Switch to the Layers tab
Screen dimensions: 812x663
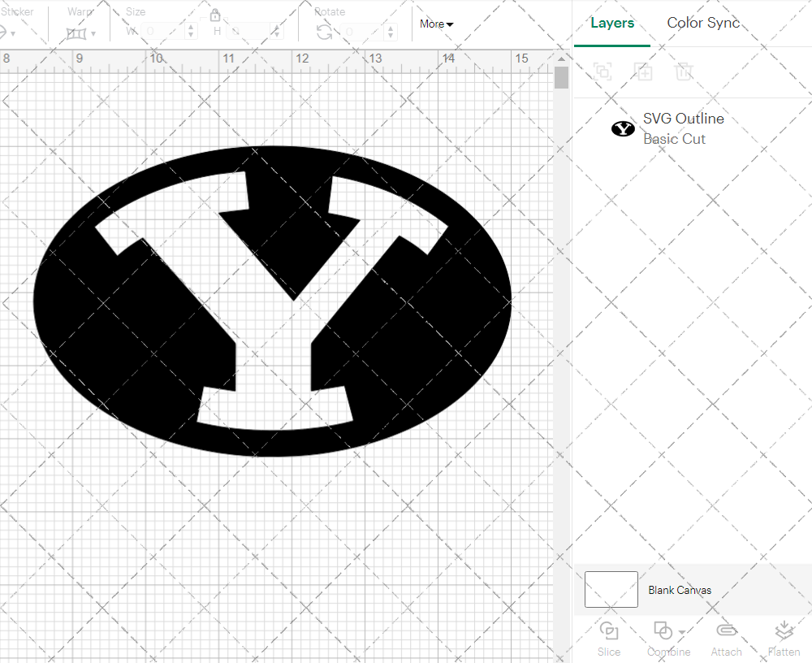click(x=612, y=23)
